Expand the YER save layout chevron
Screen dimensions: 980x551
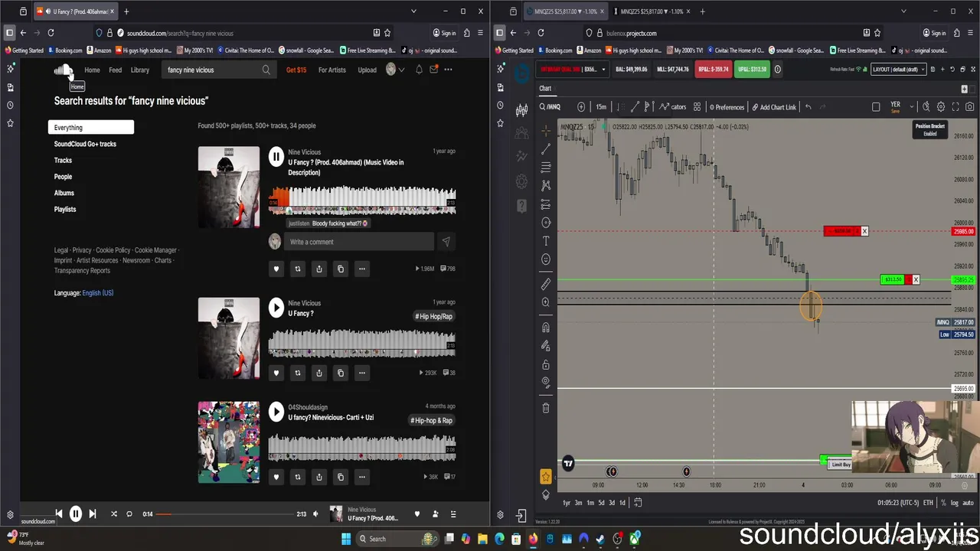(911, 107)
